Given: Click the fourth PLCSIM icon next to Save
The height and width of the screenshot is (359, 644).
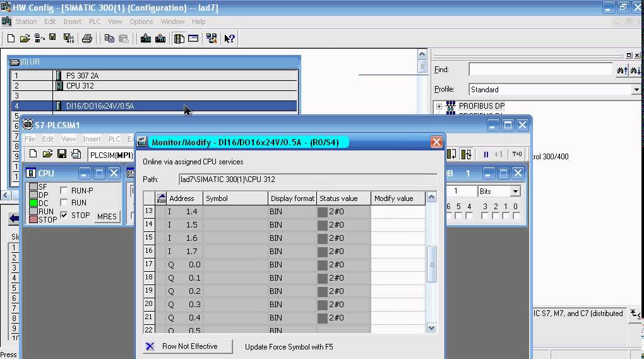Looking at the screenshot, I should pyautogui.click(x=76, y=154).
